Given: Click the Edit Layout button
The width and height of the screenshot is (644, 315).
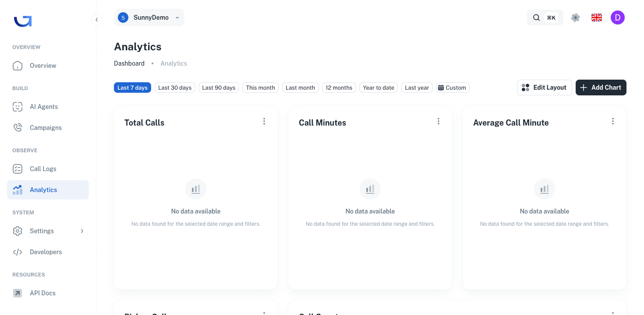Looking at the screenshot, I should 545,87.
